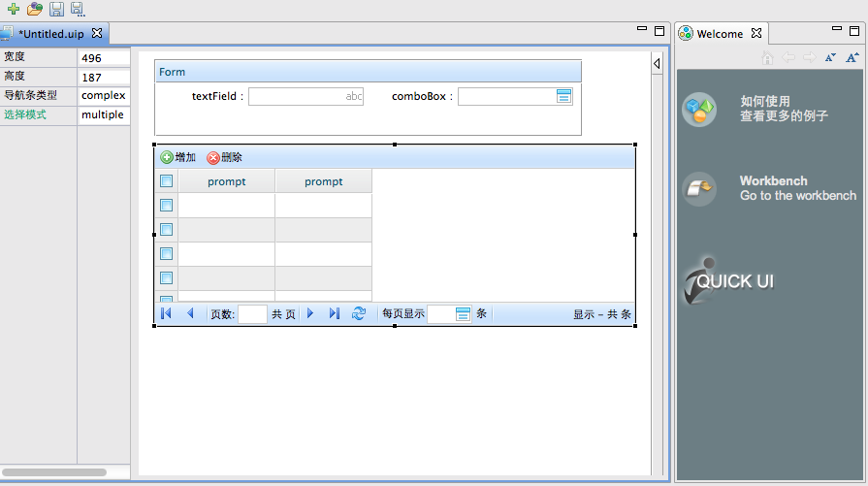Collapse the side palette arrow at canvas edge
868x486 pixels.
coord(657,64)
